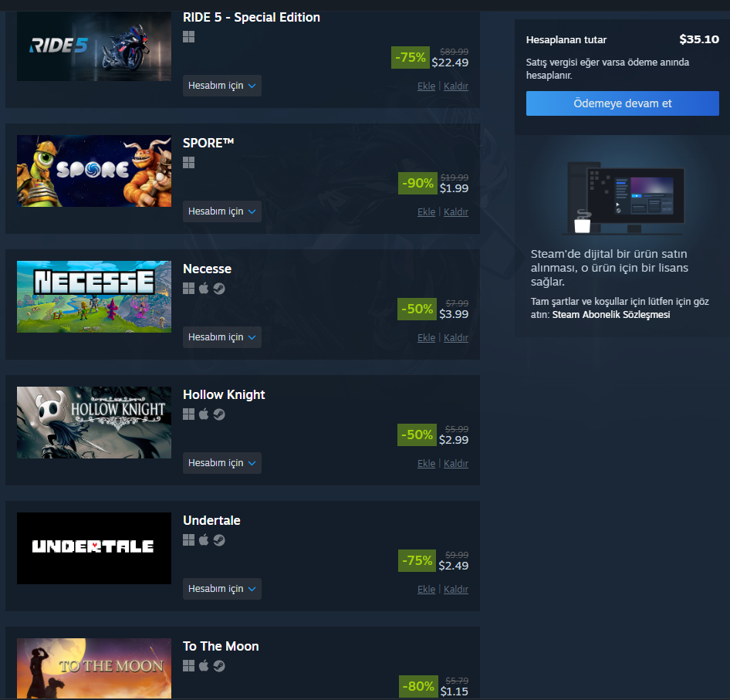Click the Windows icon under RIDE 5
Screen dimensions: 730x700
[x=188, y=37]
